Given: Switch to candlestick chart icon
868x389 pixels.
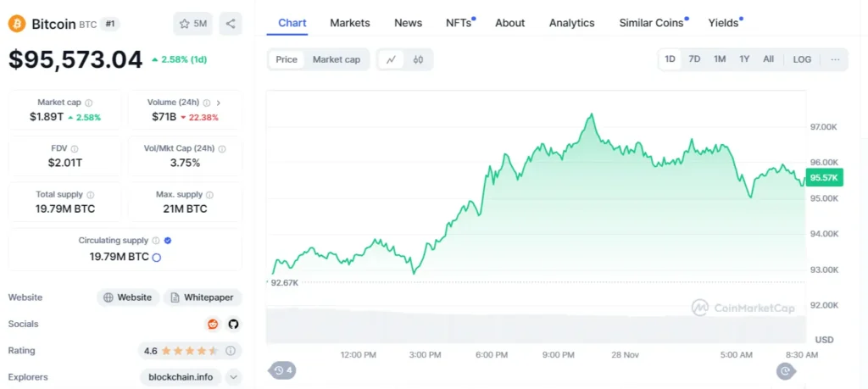Looking at the screenshot, I should point(418,60).
